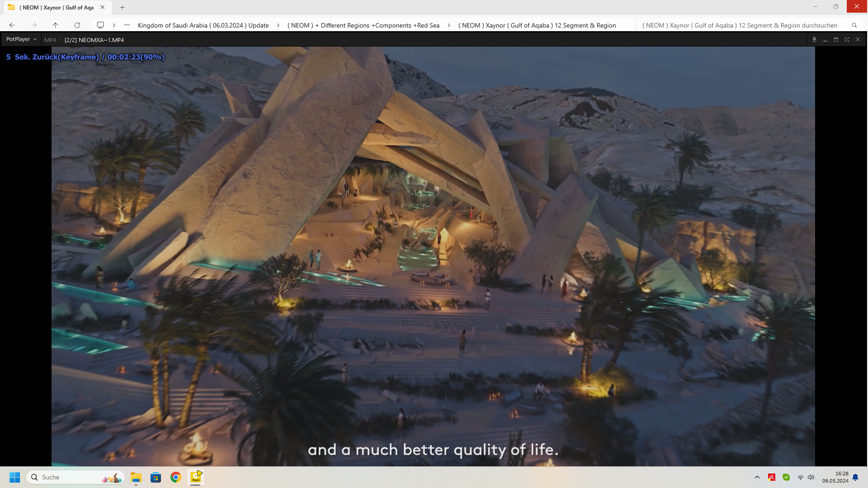Screen dimensions: 868x488
Task: Open the notification bell icon
Action: [855, 477]
